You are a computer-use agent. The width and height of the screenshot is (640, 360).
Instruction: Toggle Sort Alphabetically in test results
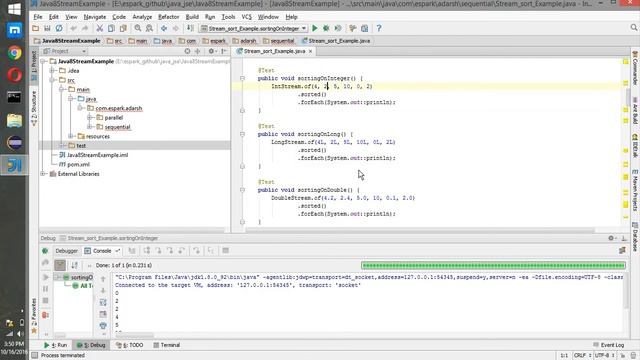click(x=74, y=265)
